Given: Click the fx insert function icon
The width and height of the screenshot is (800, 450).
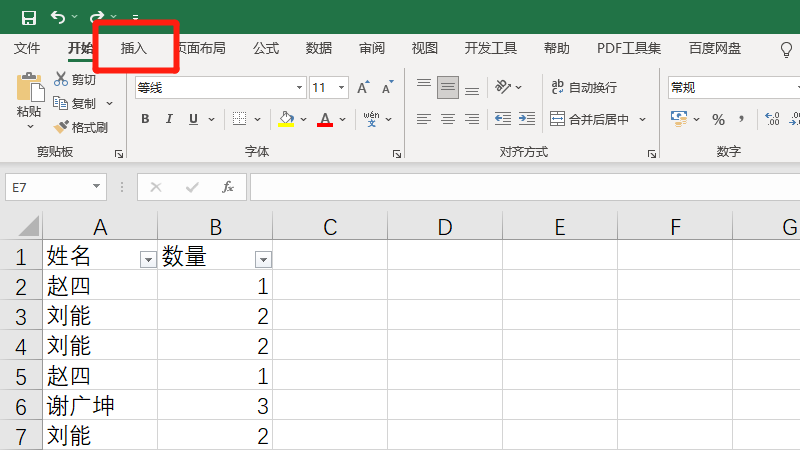Looking at the screenshot, I should 228,187.
